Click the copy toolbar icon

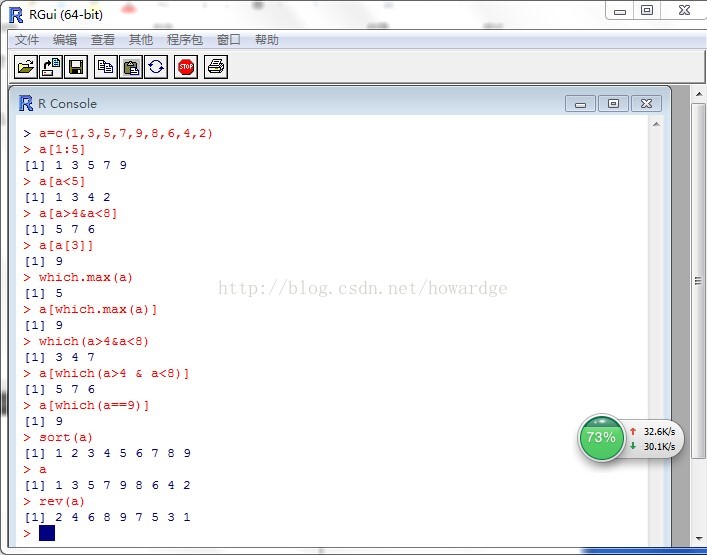click(106, 67)
